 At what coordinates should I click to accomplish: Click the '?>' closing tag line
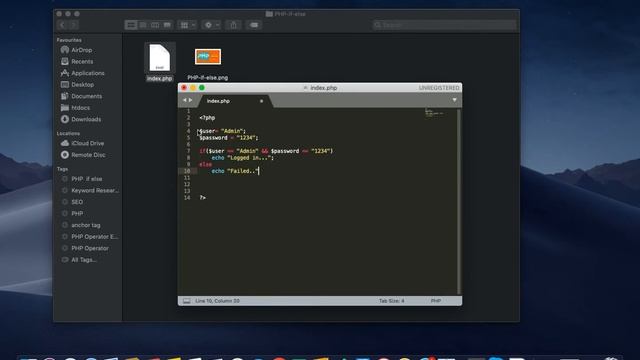point(202,198)
